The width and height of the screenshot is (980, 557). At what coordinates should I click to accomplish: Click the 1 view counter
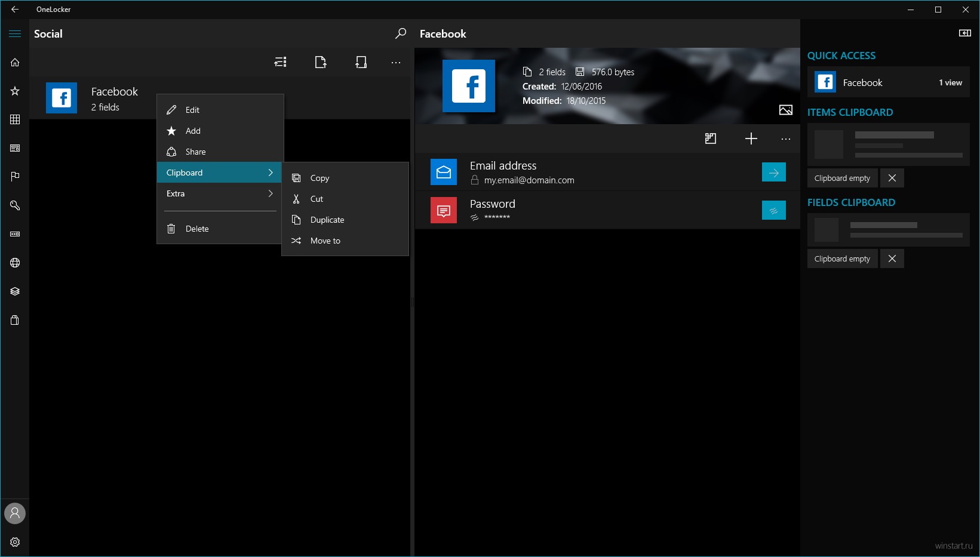(x=950, y=82)
